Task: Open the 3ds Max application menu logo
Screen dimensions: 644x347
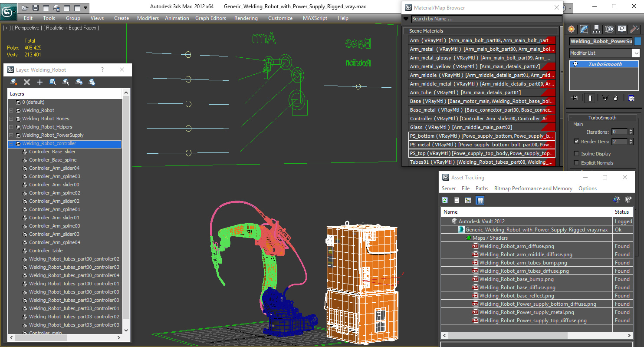Action: pos(8,11)
